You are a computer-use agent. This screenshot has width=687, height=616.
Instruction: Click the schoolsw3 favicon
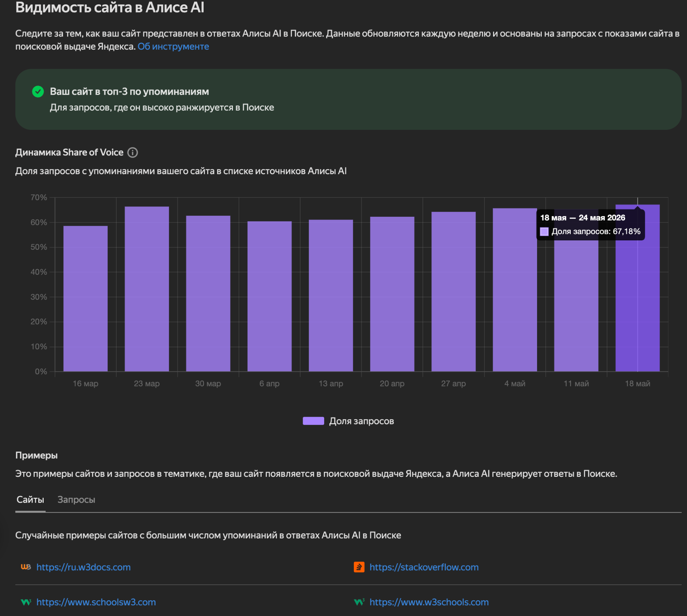[x=26, y=602]
